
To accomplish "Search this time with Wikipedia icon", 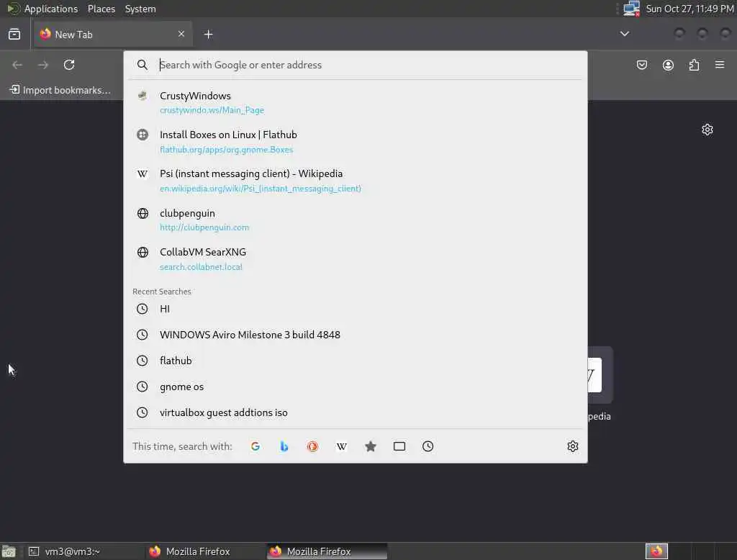I will coord(342,446).
